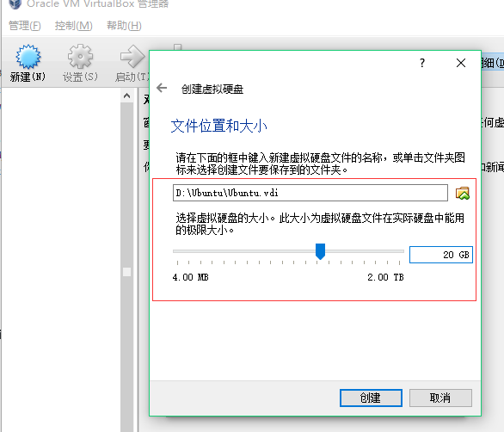This screenshot has width=504, height=432.
Task: Close the Create Virtual Hard Disk dialog
Action: [x=461, y=63]
